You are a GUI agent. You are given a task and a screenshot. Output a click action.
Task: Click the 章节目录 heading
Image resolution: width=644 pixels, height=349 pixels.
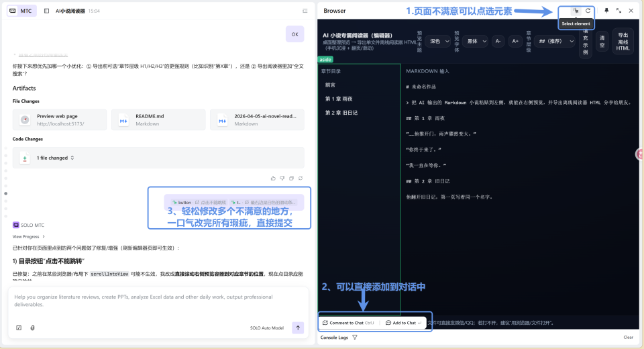point(331,71)
